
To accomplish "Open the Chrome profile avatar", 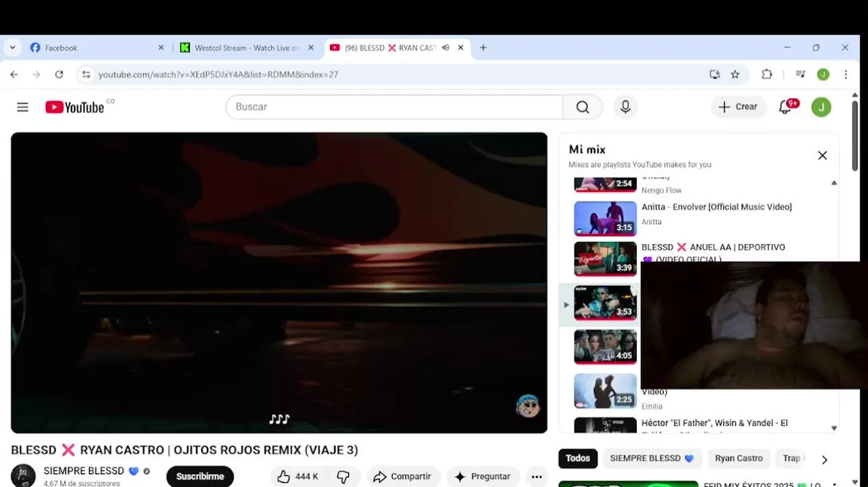I will 823,74.
